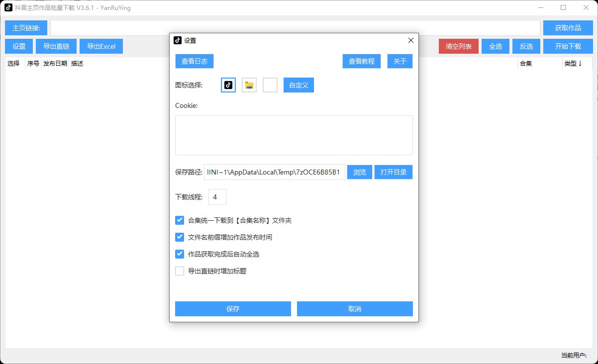Start downloading with 开始下载

click(568, 46)
